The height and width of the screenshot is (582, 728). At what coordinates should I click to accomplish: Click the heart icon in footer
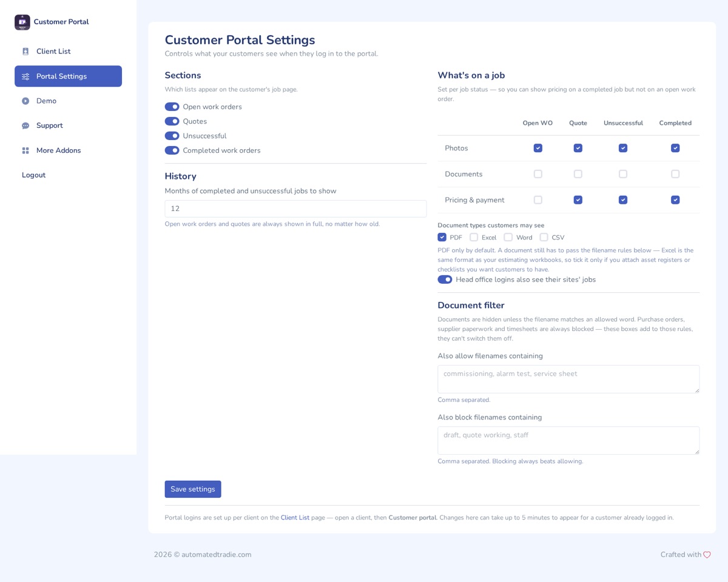(707, 555)
